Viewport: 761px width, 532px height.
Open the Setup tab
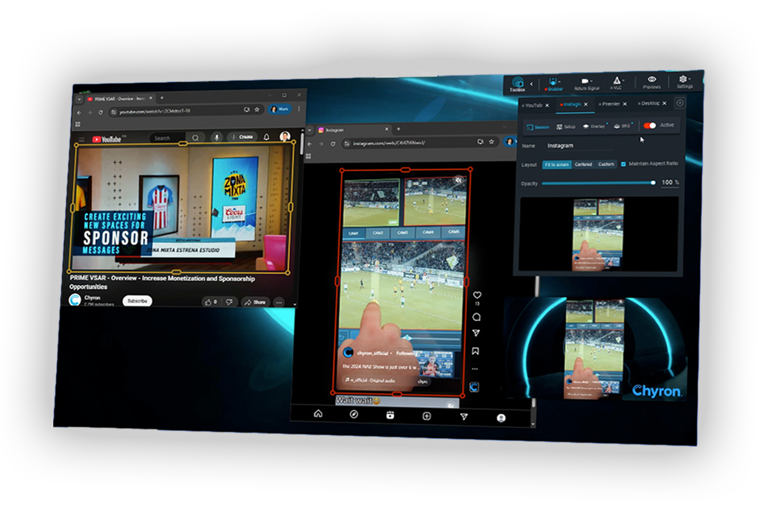566,127
